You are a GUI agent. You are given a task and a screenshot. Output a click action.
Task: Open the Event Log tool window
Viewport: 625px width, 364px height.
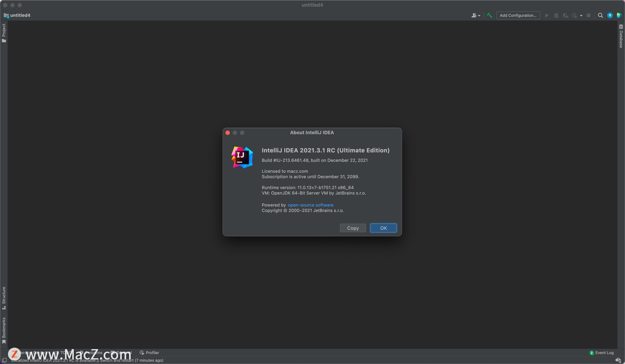tap(601, 353)
